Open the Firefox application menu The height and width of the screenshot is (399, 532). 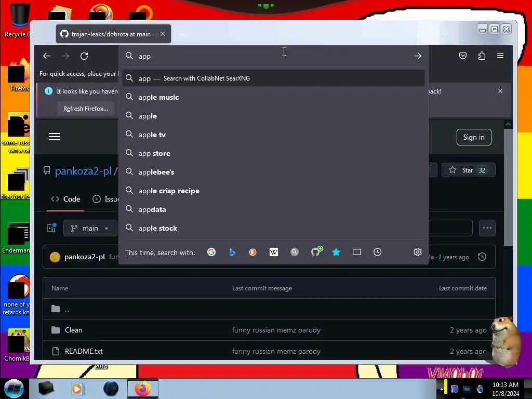click(x=500, y=56)
